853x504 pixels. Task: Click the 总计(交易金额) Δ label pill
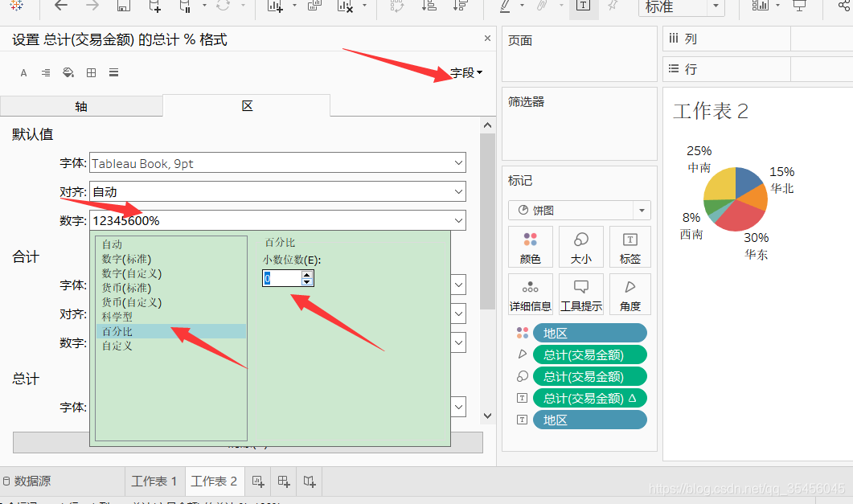coord(589,398)
